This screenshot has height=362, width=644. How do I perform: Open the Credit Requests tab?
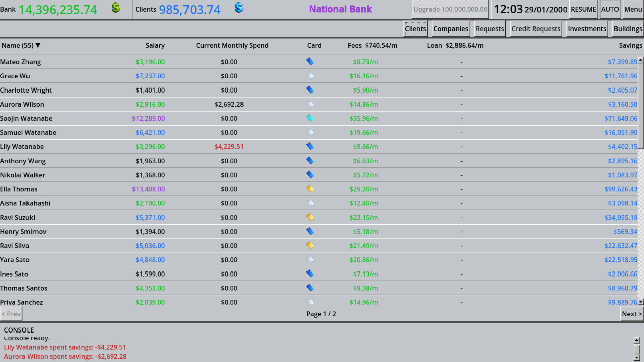[535, 29]
